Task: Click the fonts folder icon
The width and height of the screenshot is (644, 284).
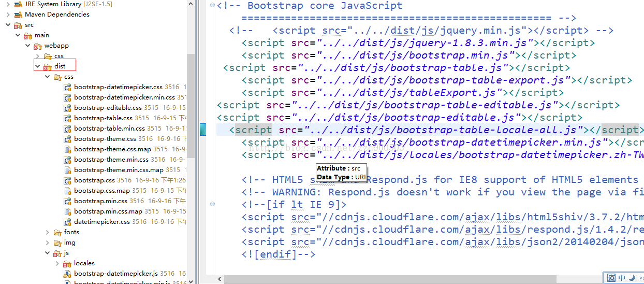Action: pos(57,232)
